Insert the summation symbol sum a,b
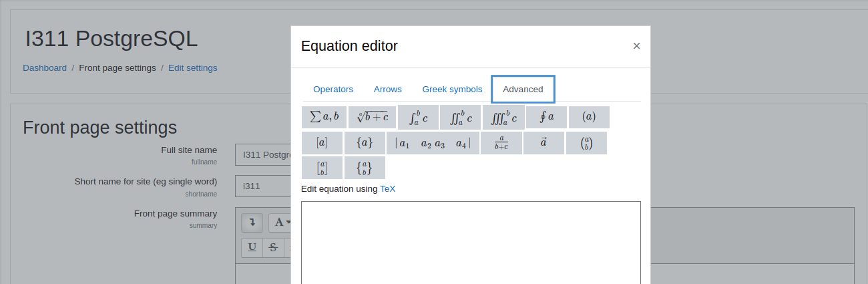The height and width of the screenshot is (284, 868). (x=324, y=117)
